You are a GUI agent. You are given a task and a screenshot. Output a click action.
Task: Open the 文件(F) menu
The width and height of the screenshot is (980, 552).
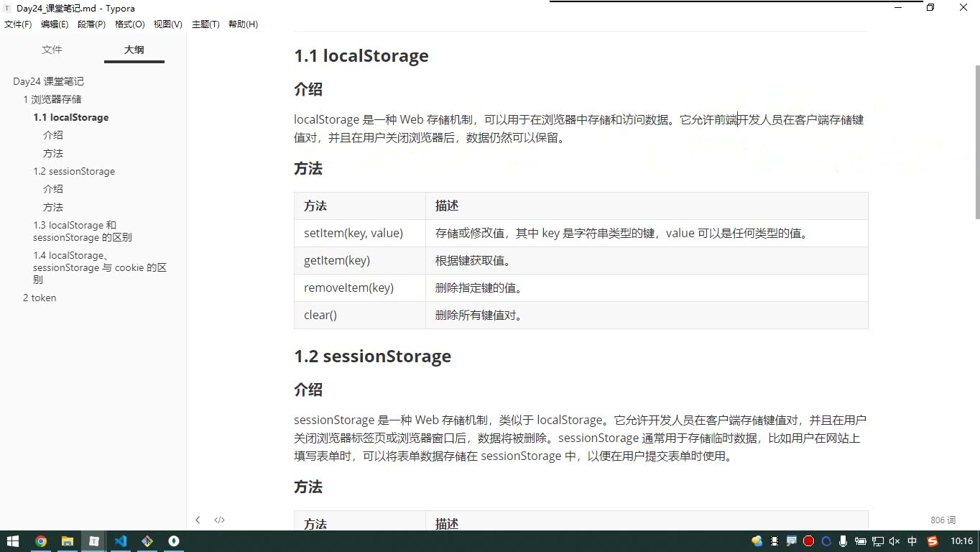point(18,24)
